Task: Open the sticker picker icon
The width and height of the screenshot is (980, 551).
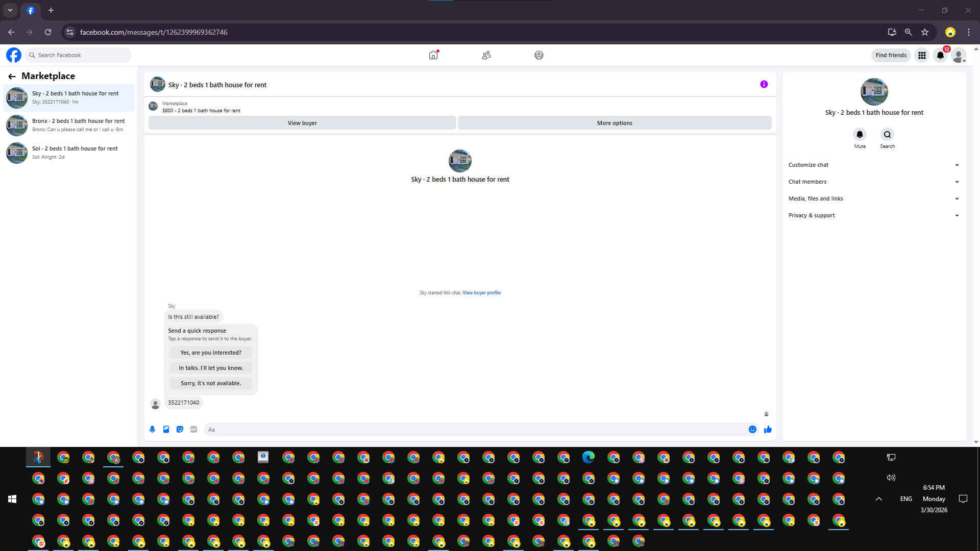Action: [180, 430]
